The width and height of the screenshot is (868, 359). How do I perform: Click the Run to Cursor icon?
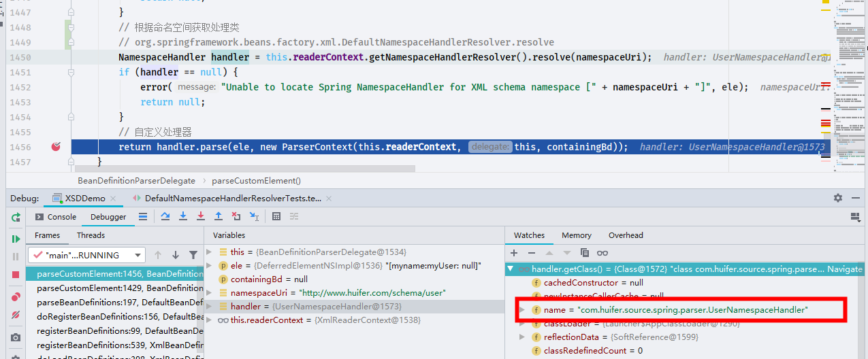[253, 216]
